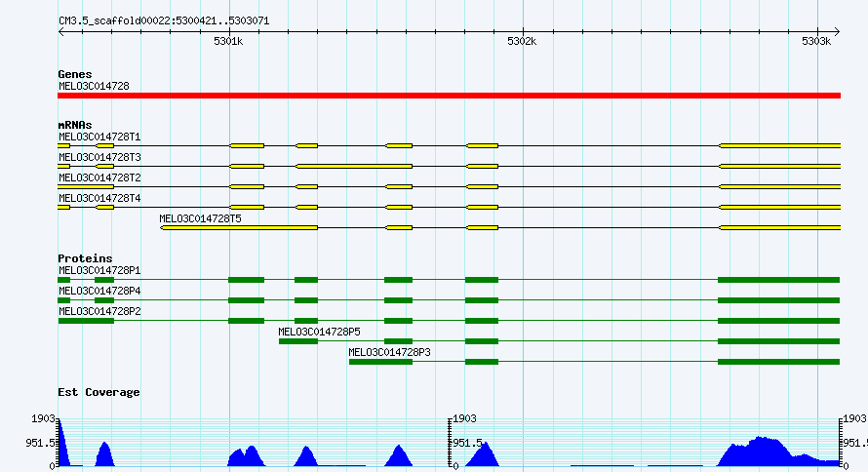Viewport: 868px width, 472px height.
Task: Open protein MELO3C014728P5 label
Action: pyautogui.click(x=320, y=332)
